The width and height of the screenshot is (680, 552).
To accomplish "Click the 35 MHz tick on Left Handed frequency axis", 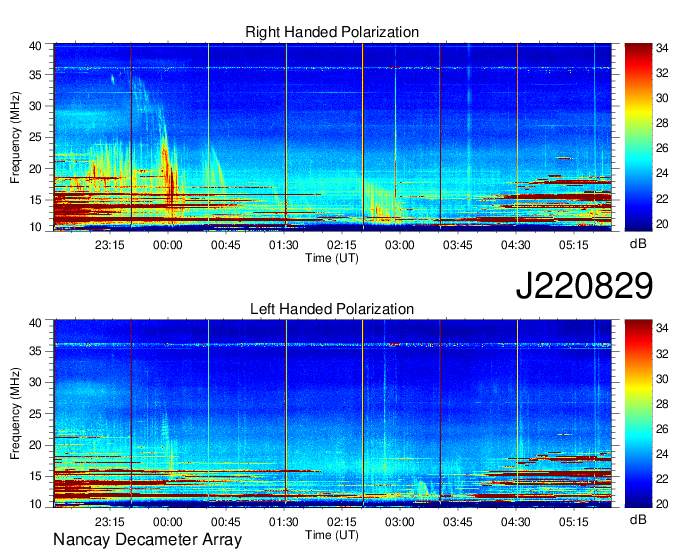I will [35, 351].
